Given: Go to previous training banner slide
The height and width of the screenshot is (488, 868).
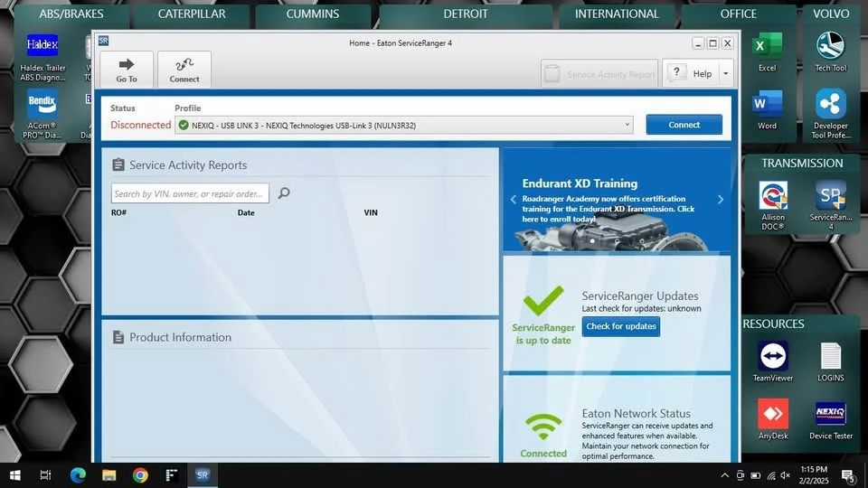Looking at the screenshot, I should pyautogui.click(x=513, y=199).
